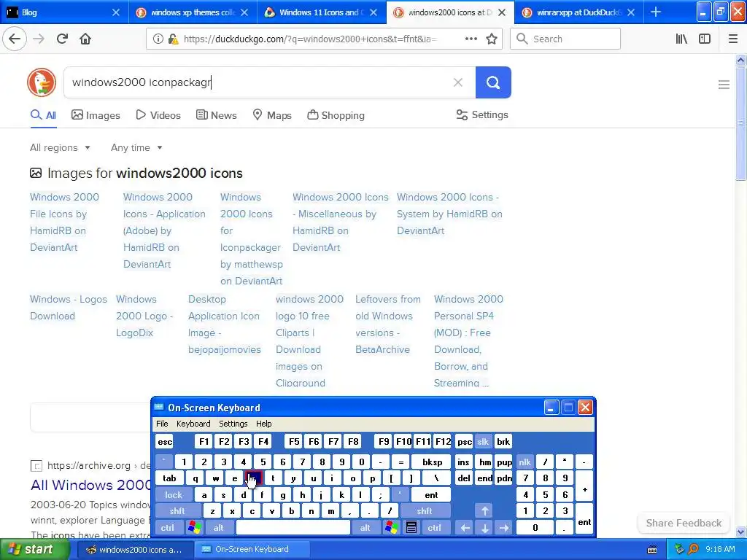
Task: Close the windows xp themes tab
Action: 244,12
